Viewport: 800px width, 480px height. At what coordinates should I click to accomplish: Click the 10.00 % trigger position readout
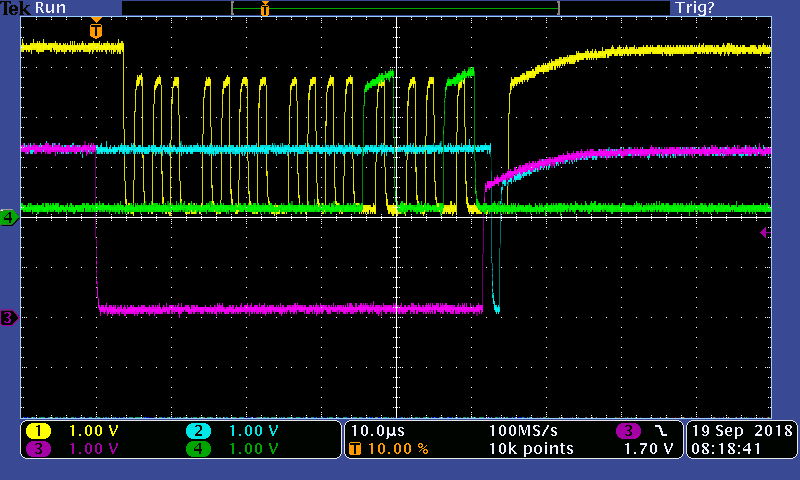point(398,449)
